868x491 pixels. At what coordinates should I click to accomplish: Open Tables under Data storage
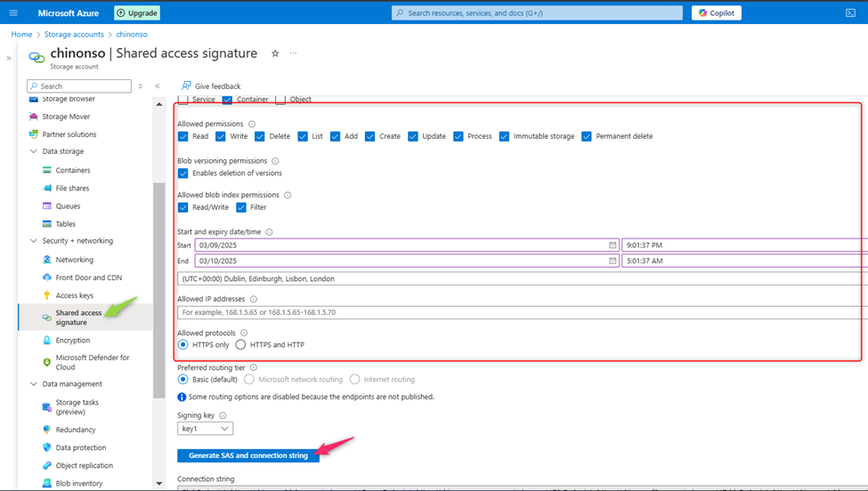65,224
